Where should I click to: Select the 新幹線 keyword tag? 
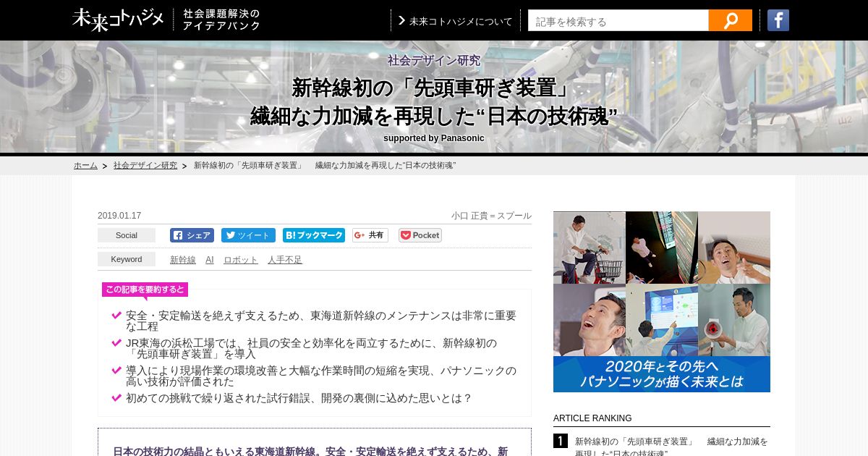pyautogui.click(x=183, y=260)
